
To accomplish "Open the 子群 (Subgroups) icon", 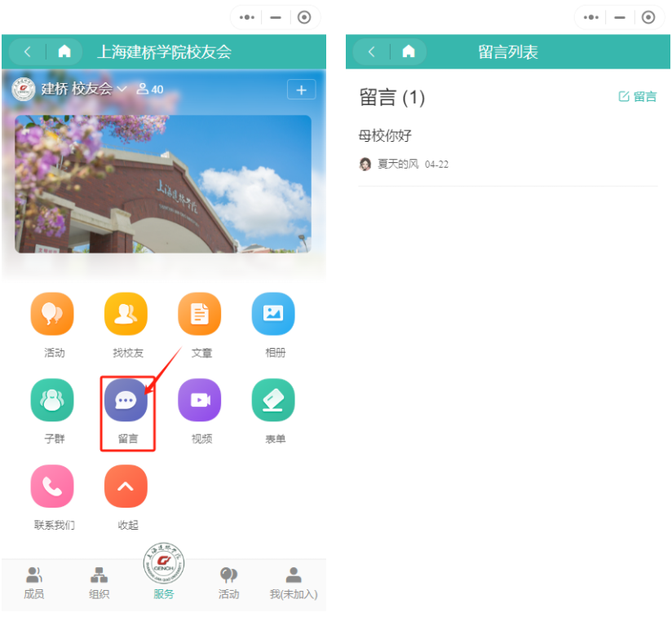I will click(52, 399).
